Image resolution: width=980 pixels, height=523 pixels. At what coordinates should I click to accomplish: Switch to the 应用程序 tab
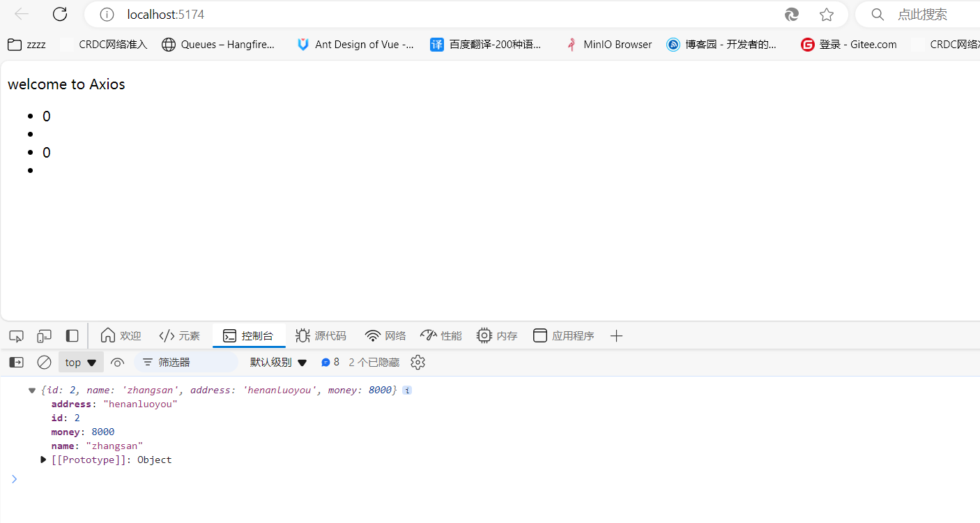click(x=563, y=336)
